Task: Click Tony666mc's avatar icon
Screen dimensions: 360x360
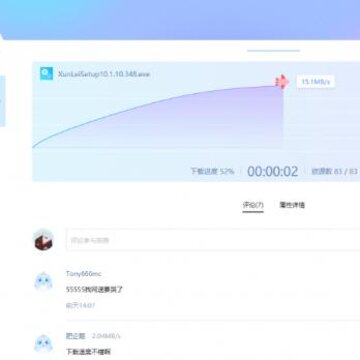Action: pos(43,281)
